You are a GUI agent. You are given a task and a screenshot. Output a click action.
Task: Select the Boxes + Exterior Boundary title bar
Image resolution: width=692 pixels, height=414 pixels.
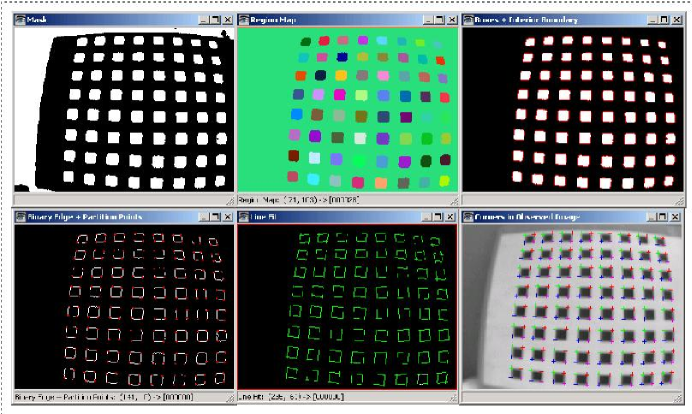pyautogui.click(x=573, y=20)
